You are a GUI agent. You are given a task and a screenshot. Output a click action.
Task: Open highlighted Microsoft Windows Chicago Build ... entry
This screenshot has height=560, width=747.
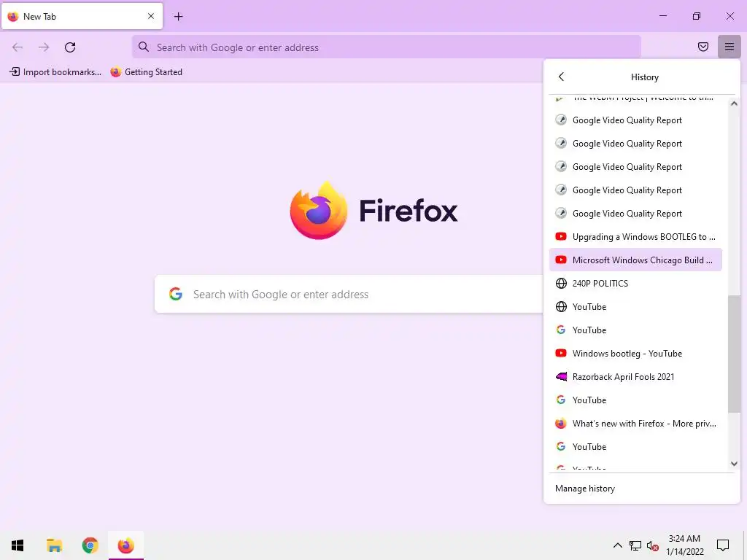coord(635,260)
